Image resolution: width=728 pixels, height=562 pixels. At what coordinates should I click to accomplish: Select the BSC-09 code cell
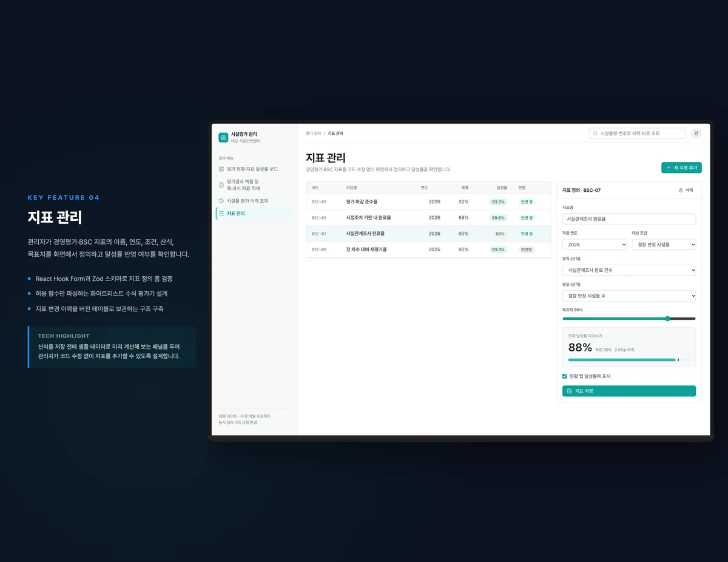pos(319,249)
